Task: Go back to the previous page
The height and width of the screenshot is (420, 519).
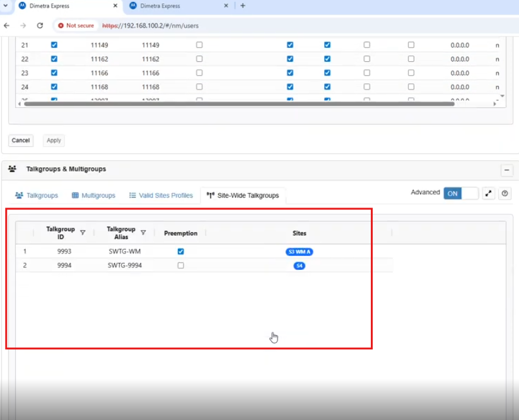Action: pos(6,25)
